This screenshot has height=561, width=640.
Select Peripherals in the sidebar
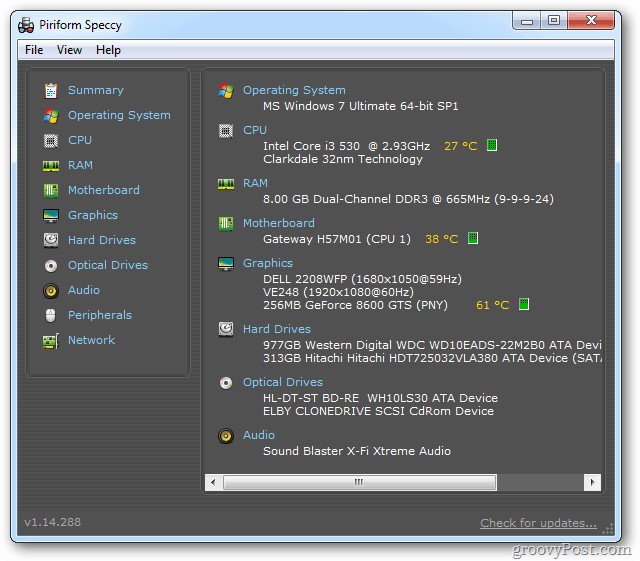click(99, 315)
